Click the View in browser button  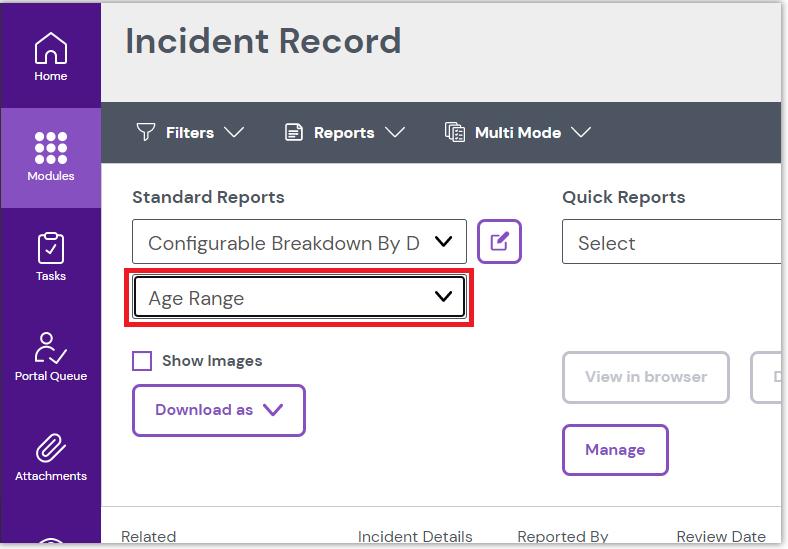[x=645, y=377]
